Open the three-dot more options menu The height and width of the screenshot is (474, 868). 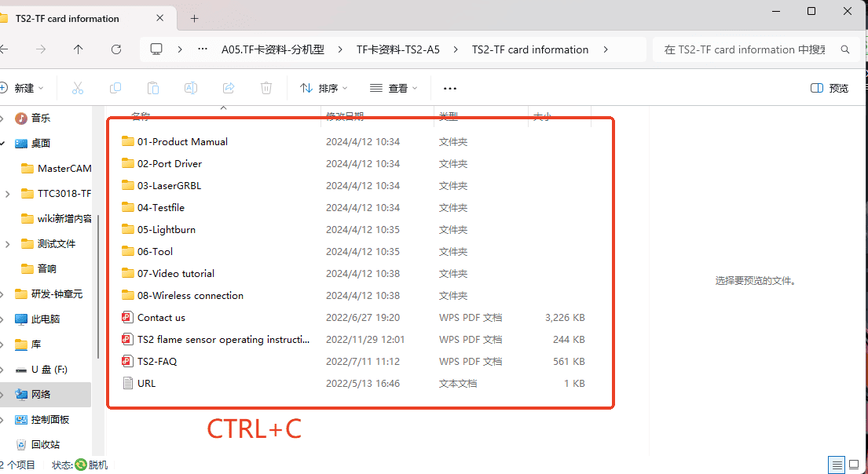click(450, 88)
